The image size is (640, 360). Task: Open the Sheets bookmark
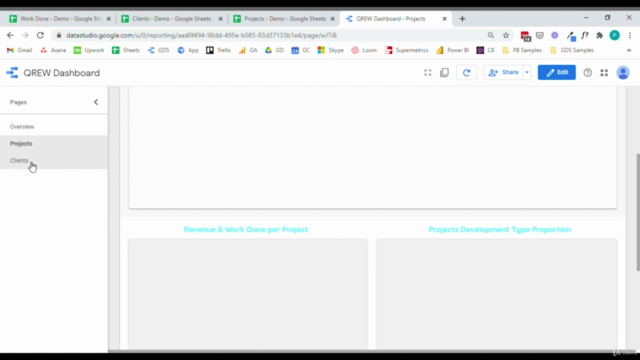coord(126,50)
